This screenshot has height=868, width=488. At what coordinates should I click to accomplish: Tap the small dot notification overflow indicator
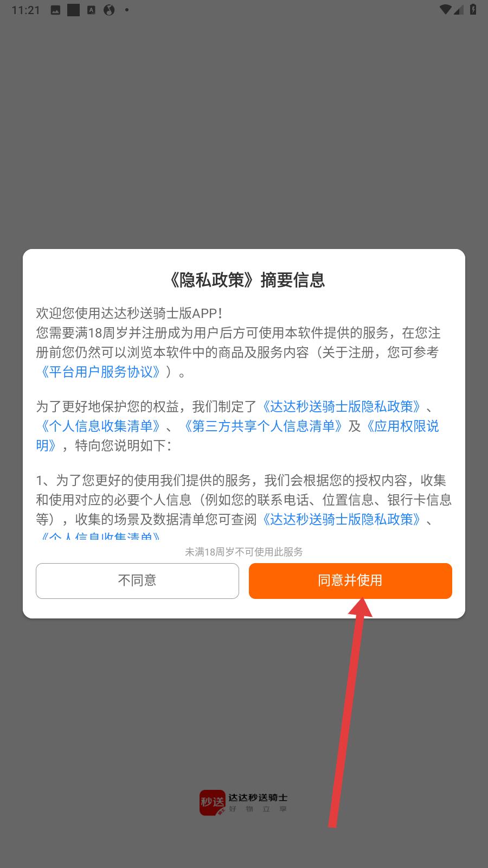point(127,10)
